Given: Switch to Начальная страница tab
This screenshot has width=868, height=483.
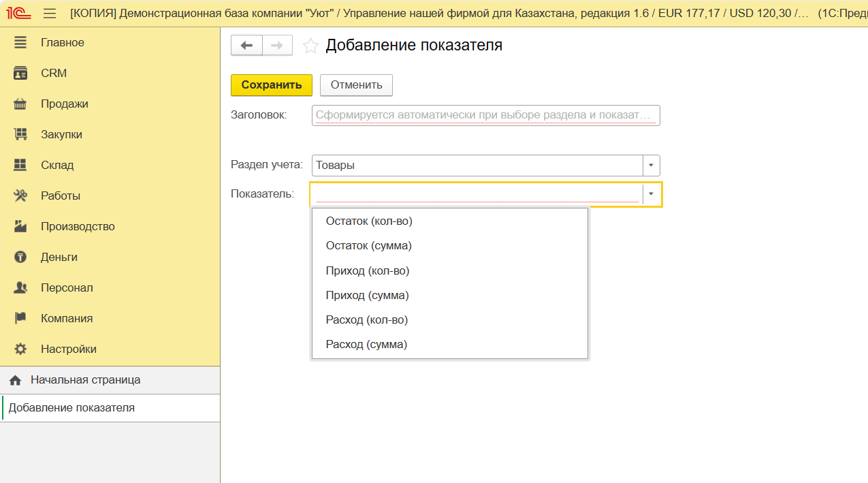Looking at the screenshot, I should (x=85, y=380).
